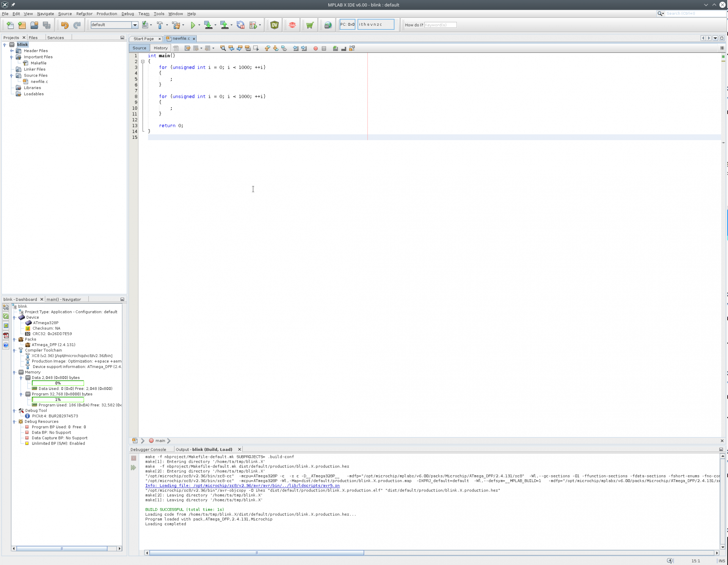The height and width of the screenshot is (565, 728).
Task: Collapse the Debug Resources node in Dashboard
Action: click(14, 421)
